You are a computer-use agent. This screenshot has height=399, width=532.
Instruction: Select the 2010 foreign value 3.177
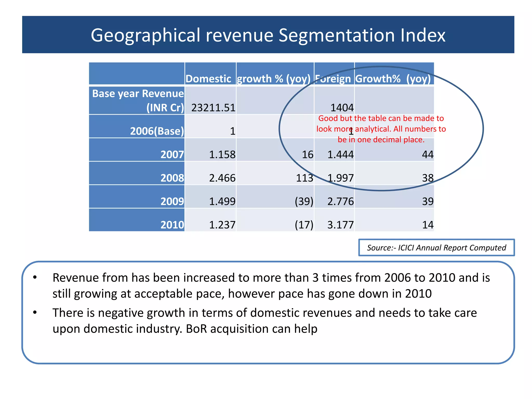point(340,225)
